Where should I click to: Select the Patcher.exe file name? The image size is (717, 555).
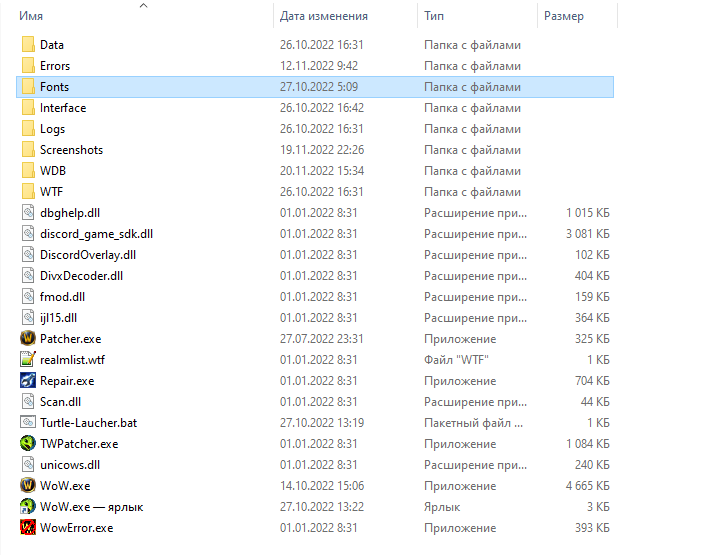[70, 339]
